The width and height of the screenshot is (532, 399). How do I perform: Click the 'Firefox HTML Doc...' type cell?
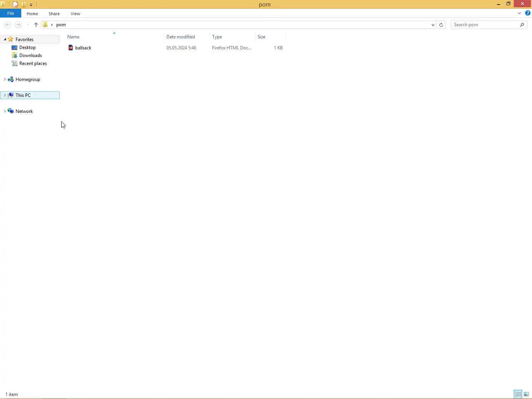pyautogui.click(x=232, y=48)
